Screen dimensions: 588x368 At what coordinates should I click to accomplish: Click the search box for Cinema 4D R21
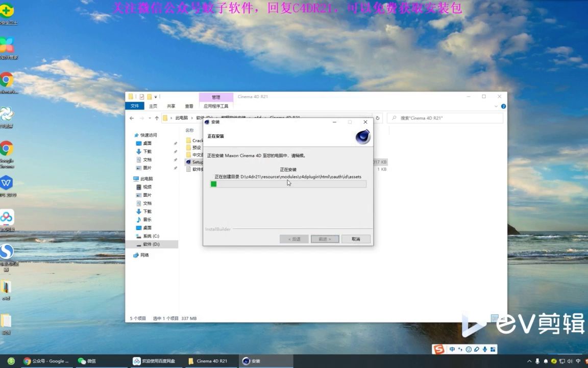tap(445, 118)
